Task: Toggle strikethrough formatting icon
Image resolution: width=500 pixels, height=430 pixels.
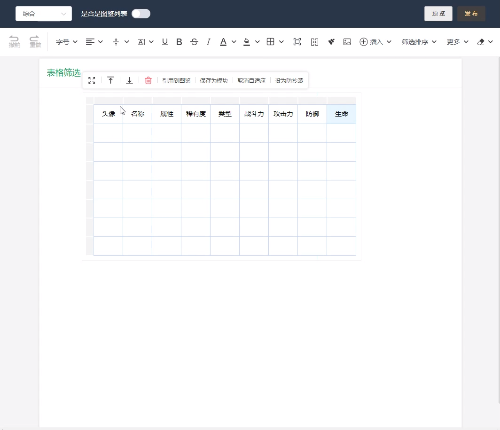Action: point(194,42)
